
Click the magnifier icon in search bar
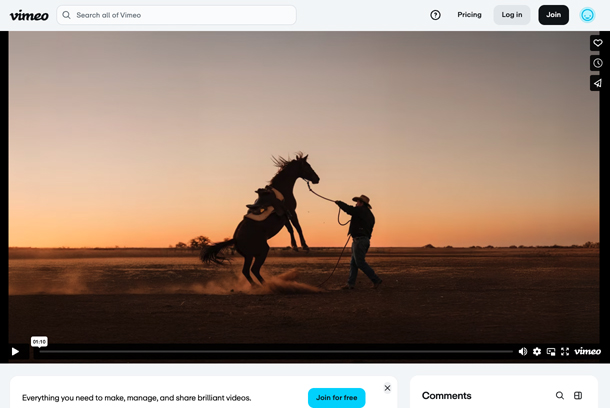(x=67, y=15)
